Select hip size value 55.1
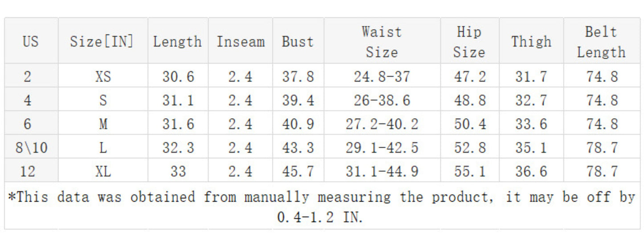This screenshot has width=644, height=241. pyautogui.click(x=470, y=171)
